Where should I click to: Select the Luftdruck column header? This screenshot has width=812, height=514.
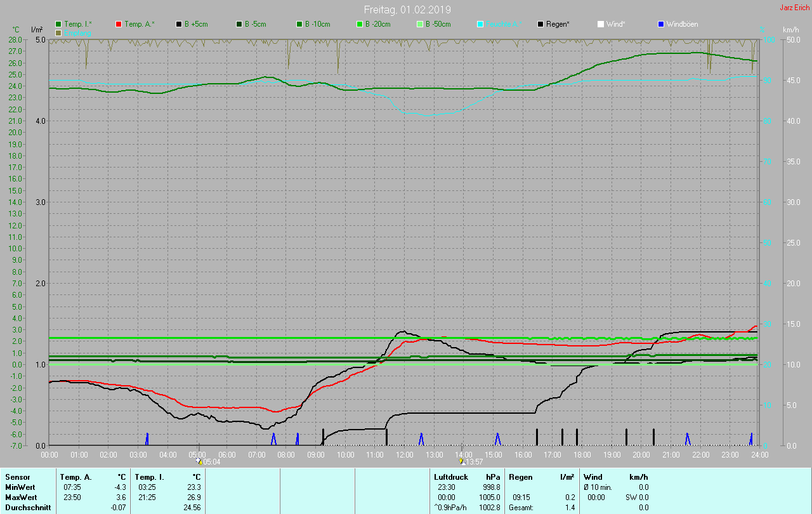(451, 477)
